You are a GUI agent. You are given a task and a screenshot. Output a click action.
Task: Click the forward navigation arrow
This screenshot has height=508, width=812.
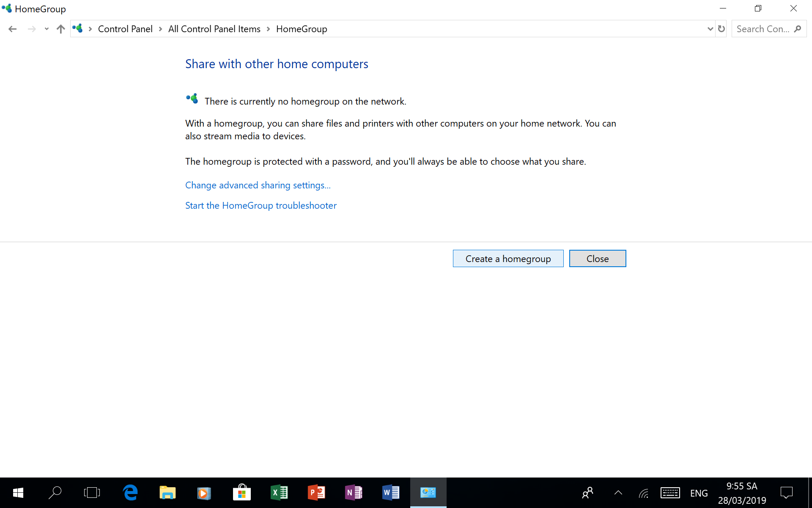click(31, 29)
